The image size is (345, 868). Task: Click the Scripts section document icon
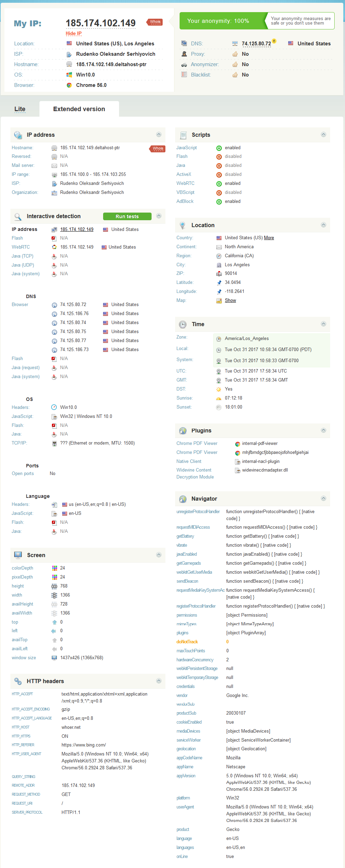pos(183,135)
